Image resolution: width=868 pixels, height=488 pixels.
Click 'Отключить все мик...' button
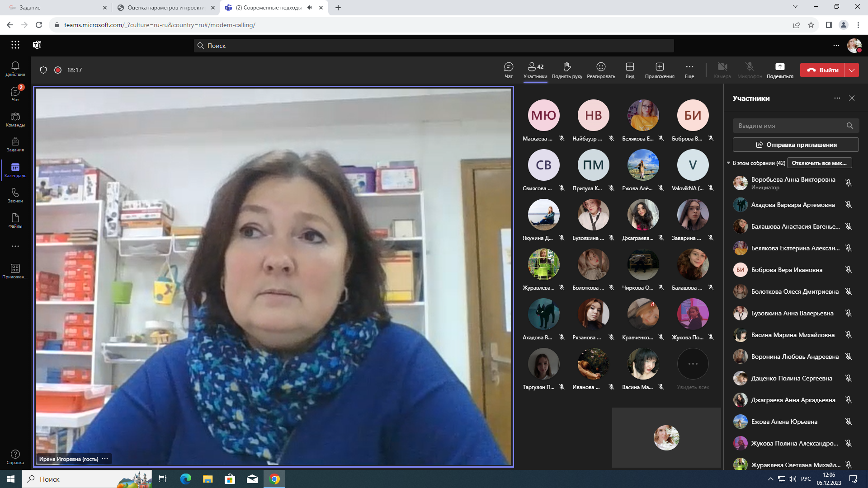click(819, 163)
